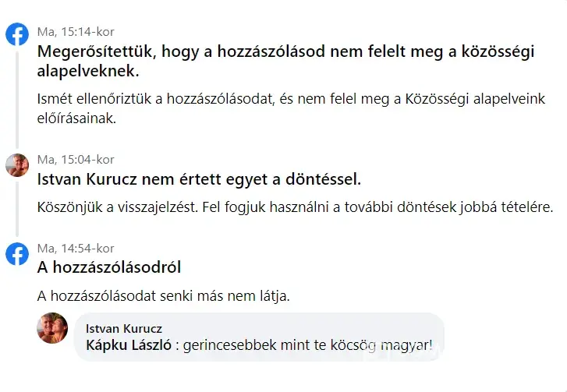Select the "Ma, 15:14-kor" timestamp
Screen dimensions: 567x392
(76, 32)
